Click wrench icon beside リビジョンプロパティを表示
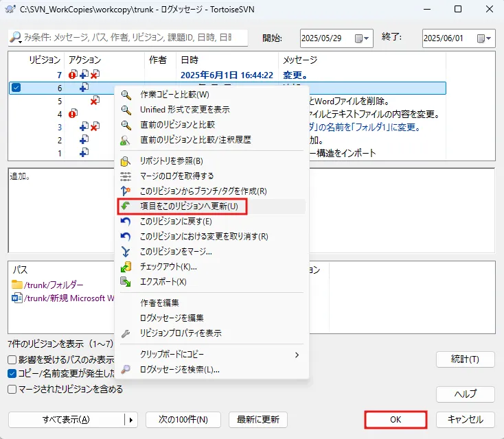 pyautogui.click(x=126, y=333)
